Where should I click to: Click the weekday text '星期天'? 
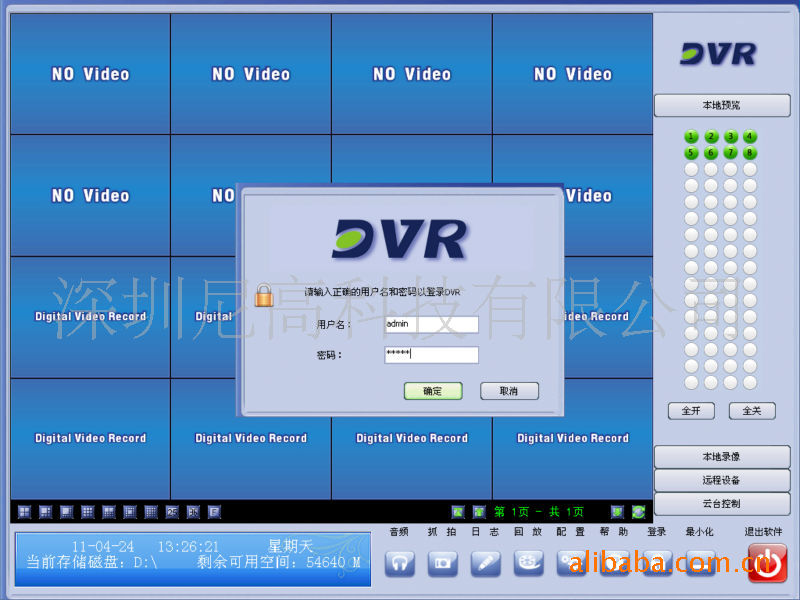click(x=290, y=546)
